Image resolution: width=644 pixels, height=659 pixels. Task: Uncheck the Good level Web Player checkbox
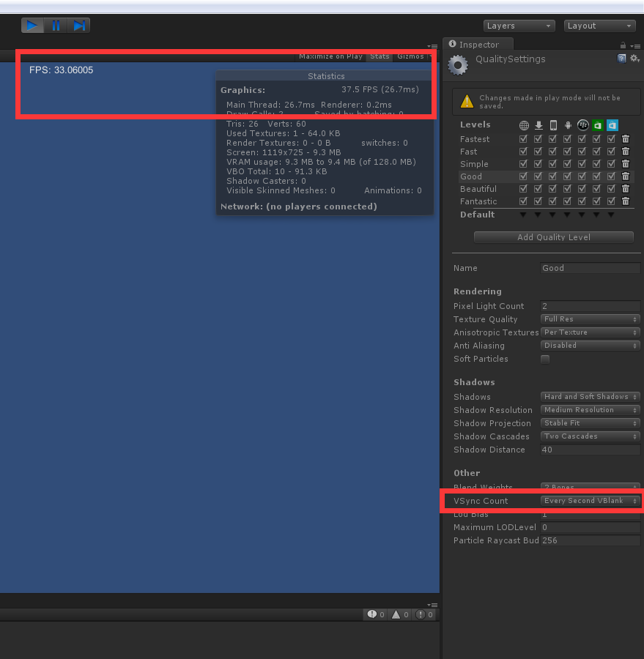tap(523, 176)
